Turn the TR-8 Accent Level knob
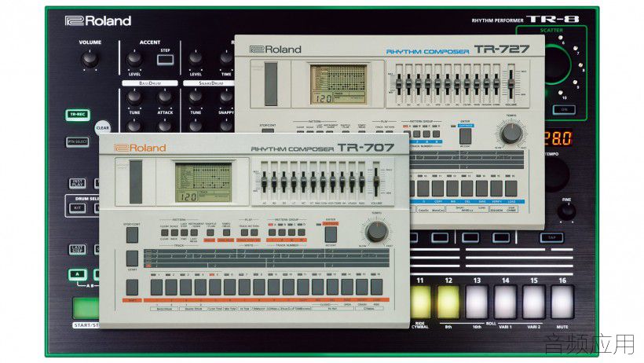The image size is (644, 363). tap(134, 59)
